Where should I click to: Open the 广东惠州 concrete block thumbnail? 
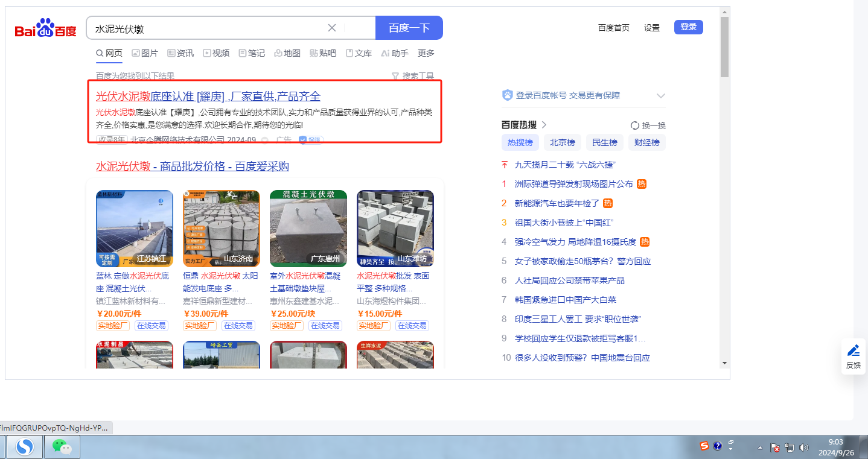coord(308,229)
